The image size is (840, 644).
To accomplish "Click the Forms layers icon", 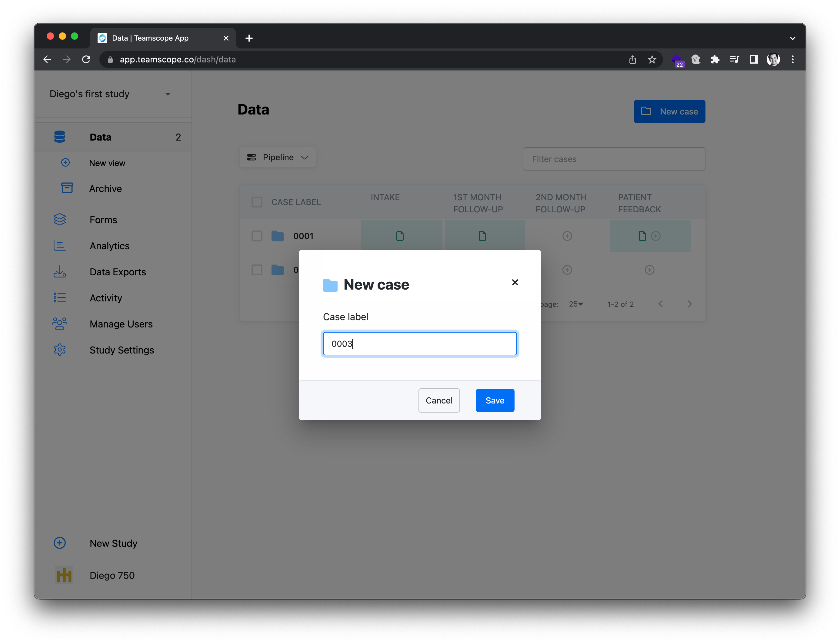I will [59, 220].
